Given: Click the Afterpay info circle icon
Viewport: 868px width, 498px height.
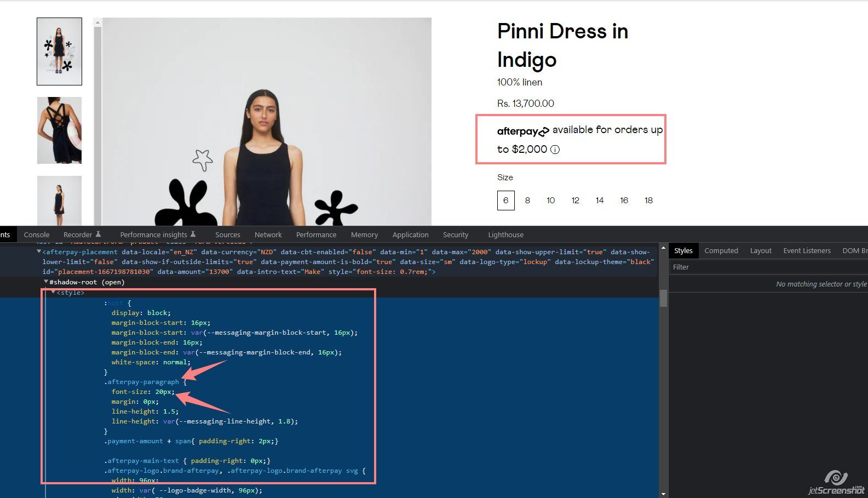Looking at the screenshot, I should pos(555,150).
